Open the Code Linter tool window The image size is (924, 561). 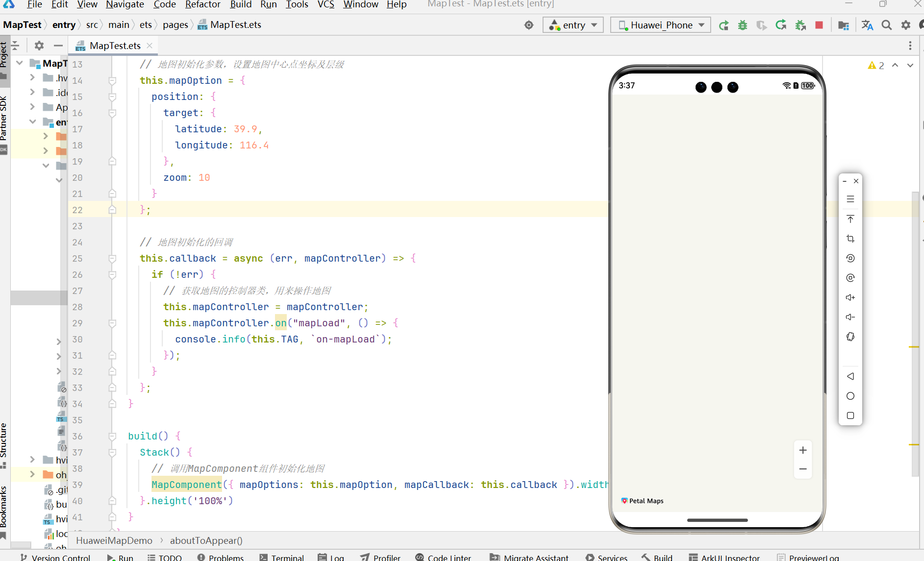443,558
